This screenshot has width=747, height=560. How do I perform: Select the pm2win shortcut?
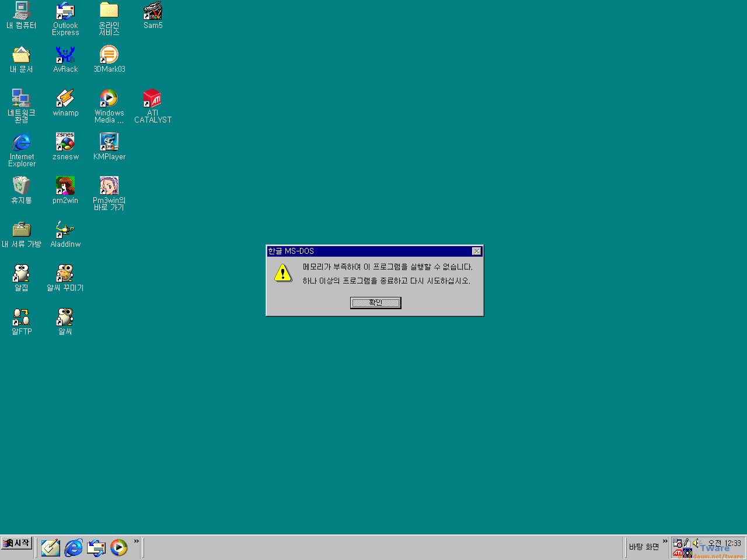point(65,190)
